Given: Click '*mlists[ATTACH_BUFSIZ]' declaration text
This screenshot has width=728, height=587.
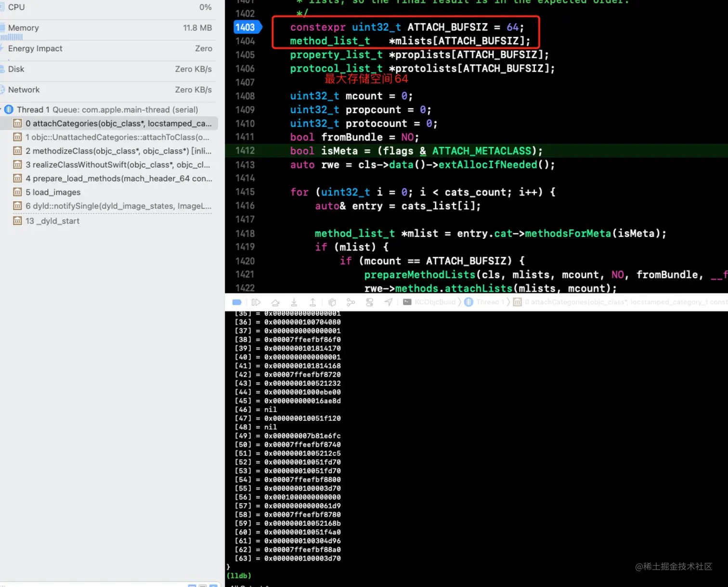Looking at the screenshot, I should [x=460, y=41].
